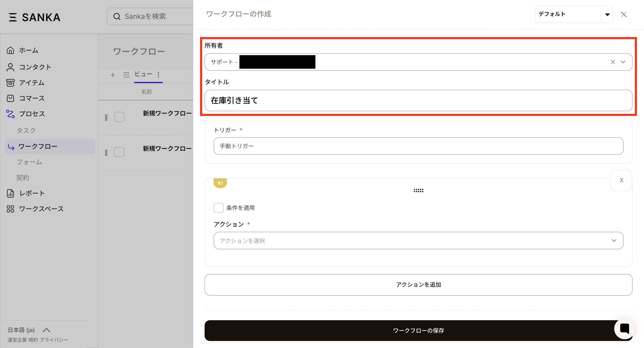Open Workspace grid icon

click(x=10, y=209)
